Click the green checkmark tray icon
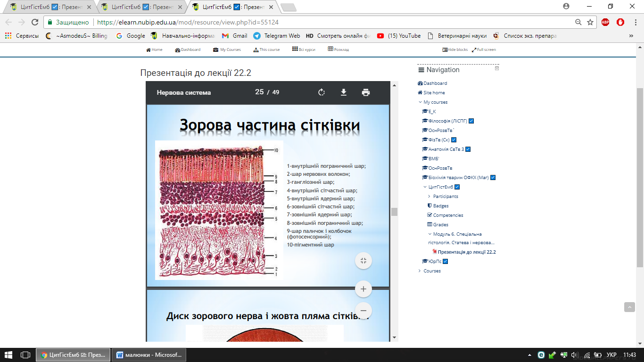 552,355
